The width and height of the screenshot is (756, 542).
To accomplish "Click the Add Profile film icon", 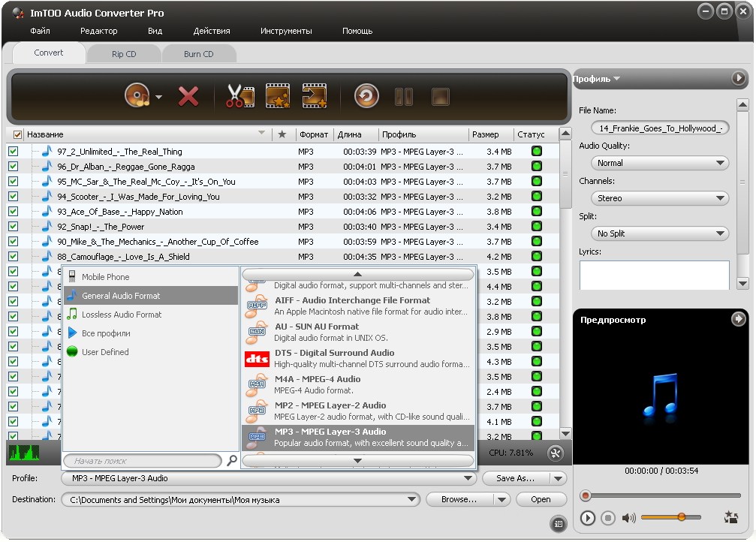I will coord(314,96).
